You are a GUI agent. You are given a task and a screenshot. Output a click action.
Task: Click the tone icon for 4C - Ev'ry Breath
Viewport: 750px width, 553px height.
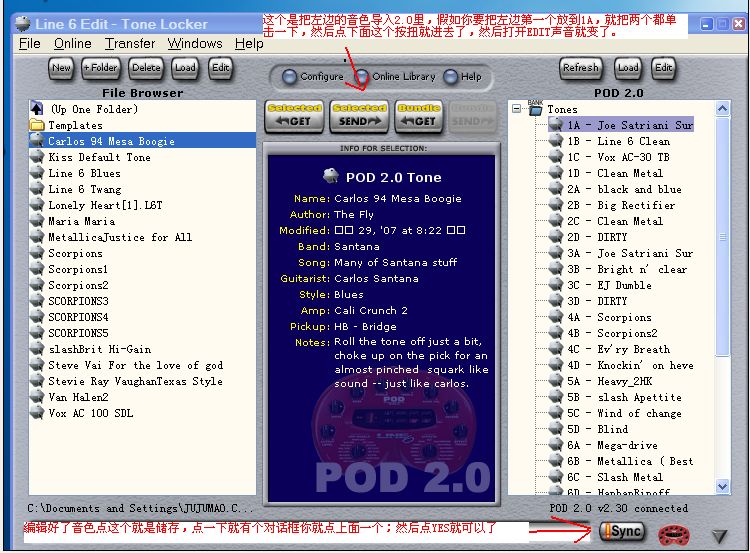click(x=555, y=349)
